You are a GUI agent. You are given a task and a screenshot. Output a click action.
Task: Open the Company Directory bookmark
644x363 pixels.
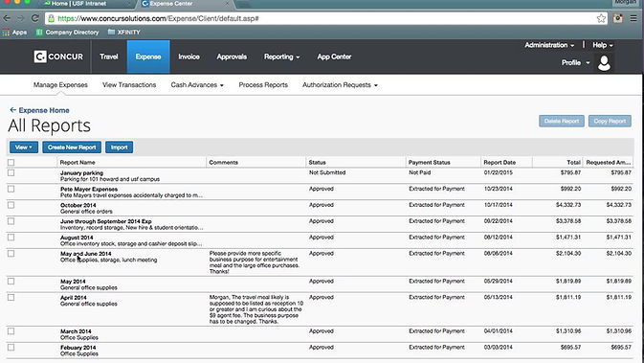68,32
